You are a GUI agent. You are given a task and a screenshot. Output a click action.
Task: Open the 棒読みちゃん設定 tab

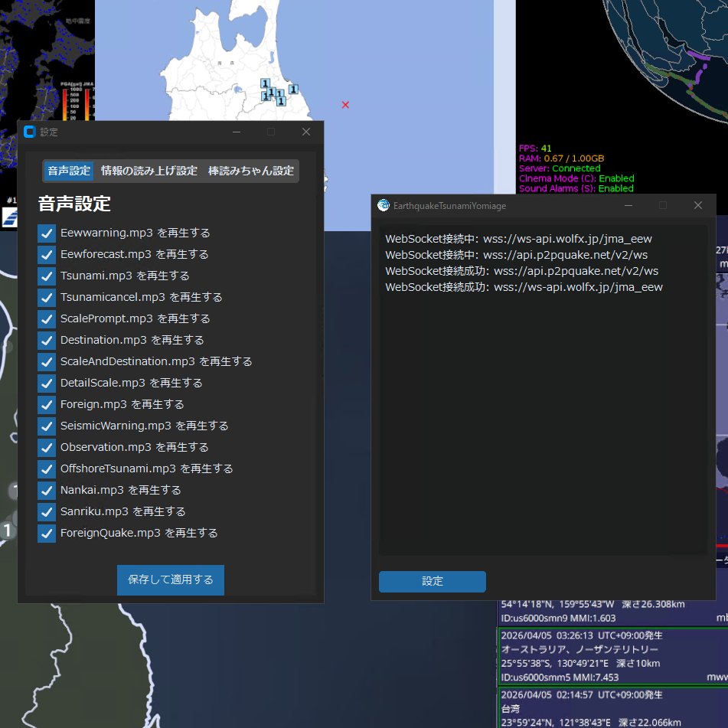click(251, 171)
